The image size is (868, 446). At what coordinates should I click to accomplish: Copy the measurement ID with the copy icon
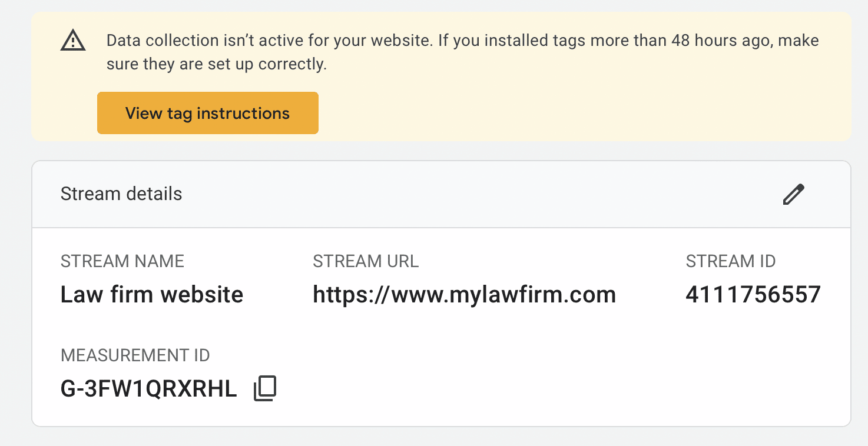click(x=265, y=389)
